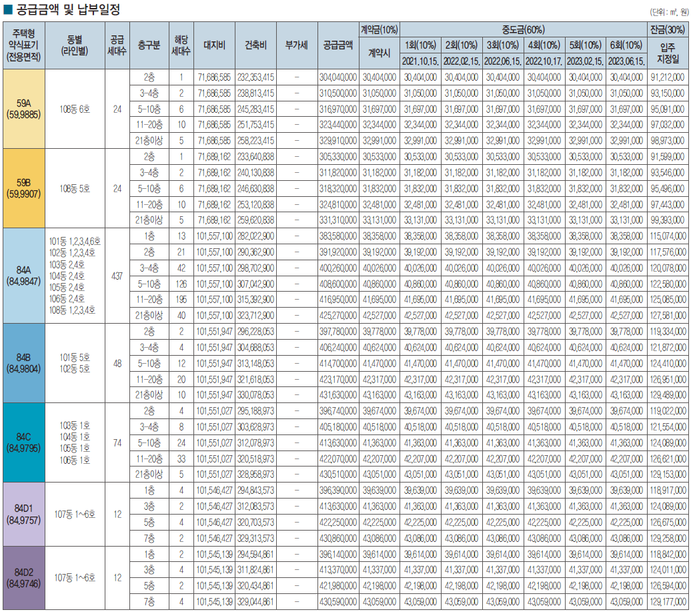This screenshot has width=691, height=616.
Task: Click balance amount '99,393,000'
Action: (x=668, y=220)
